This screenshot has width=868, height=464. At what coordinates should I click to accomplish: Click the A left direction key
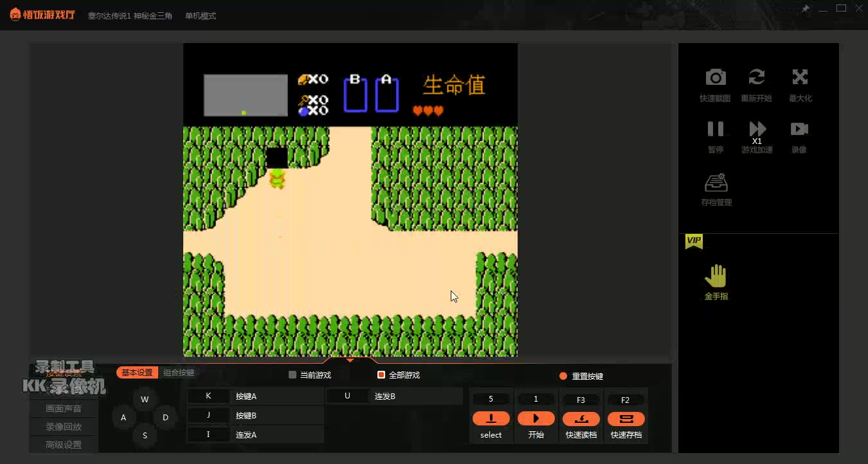[x=123, y=418]
